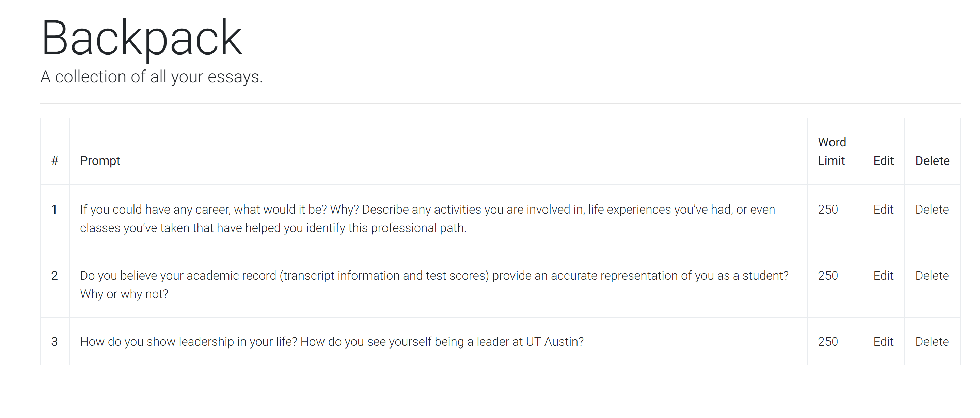
Task: Delete the career essay in row 1
Action: 932,210
